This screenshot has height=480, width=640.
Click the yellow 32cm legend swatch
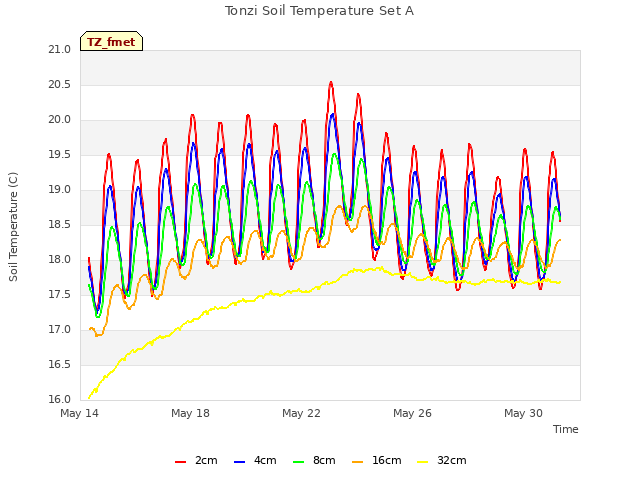[x=423, y=462]
